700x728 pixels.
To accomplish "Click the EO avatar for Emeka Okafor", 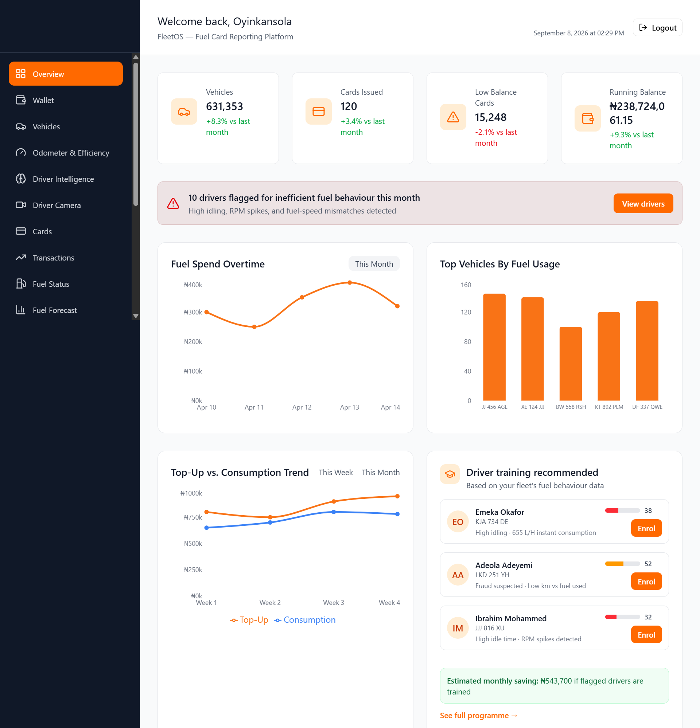I will pyautogui.click(x=458, y=522).
